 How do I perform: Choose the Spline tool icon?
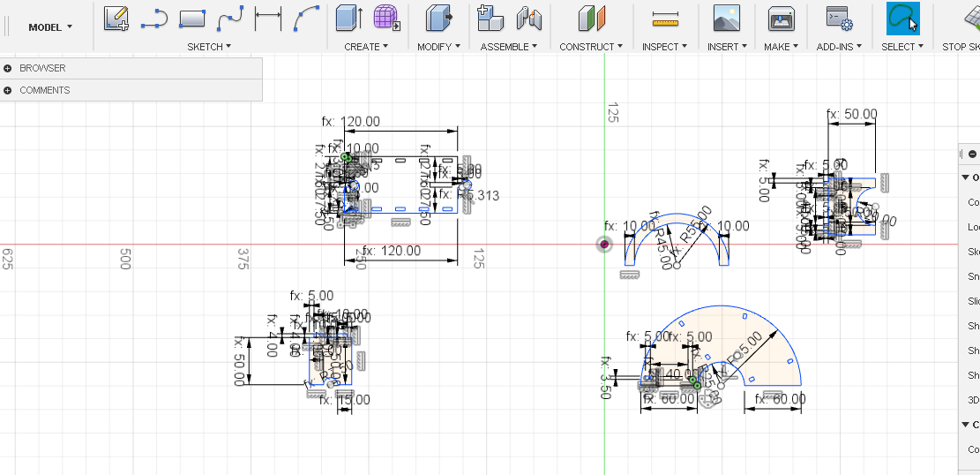(x=230, y=19)
